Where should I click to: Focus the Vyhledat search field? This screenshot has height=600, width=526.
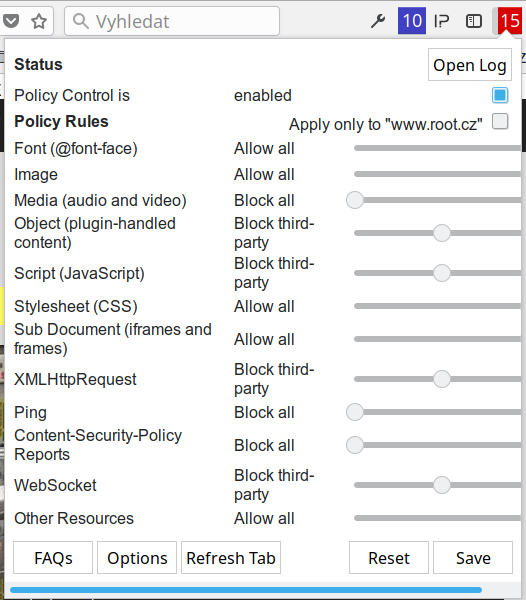[x=172, y=21]
